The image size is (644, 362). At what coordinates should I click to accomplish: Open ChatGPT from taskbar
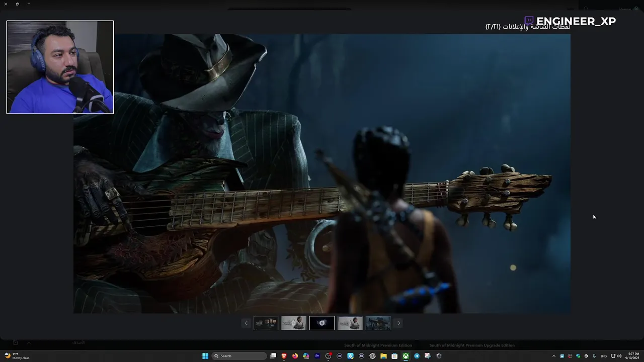[373, 356]
